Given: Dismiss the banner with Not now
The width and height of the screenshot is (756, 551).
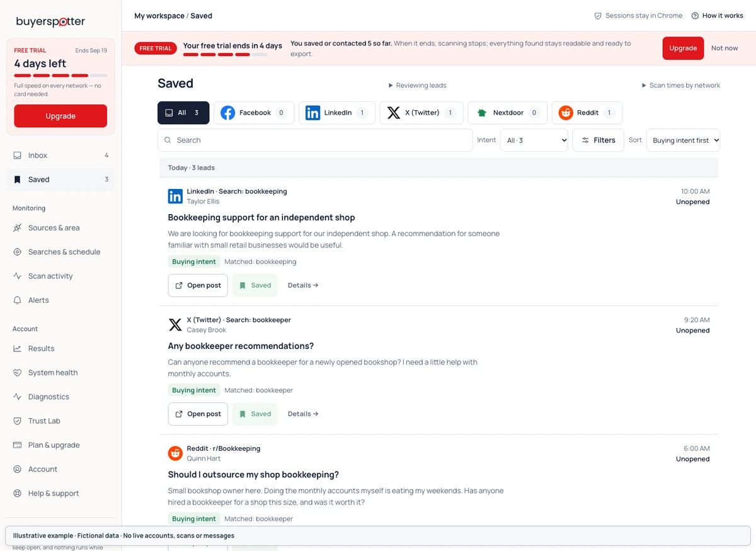Looking at the screenshot, I should 724,48.
